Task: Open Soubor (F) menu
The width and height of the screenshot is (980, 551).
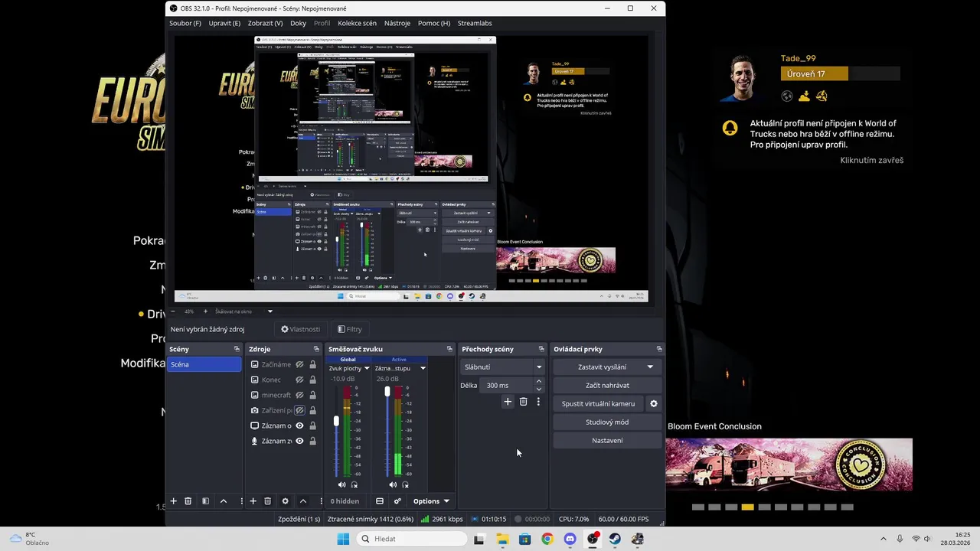Action: (185, 23)
